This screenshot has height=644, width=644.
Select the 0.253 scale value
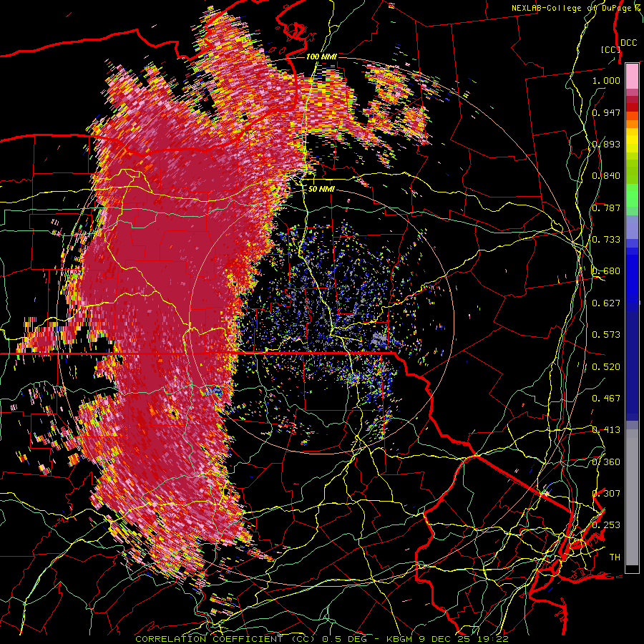pyautogui.click(x=606, y=525)
